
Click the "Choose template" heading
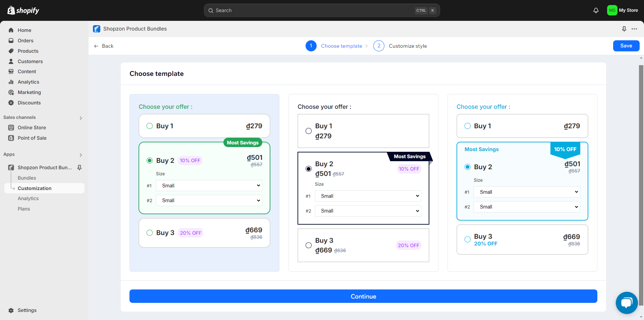coord(157,74)
